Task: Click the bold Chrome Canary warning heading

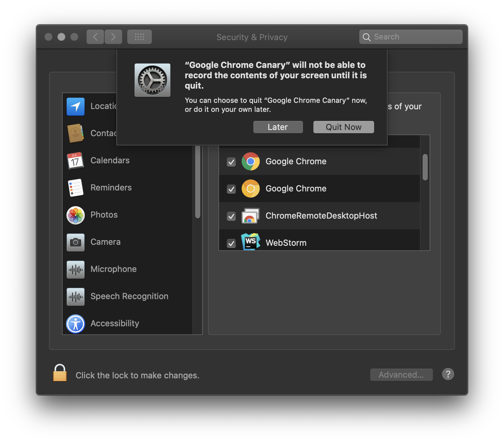Action: [x=276, y=75]
